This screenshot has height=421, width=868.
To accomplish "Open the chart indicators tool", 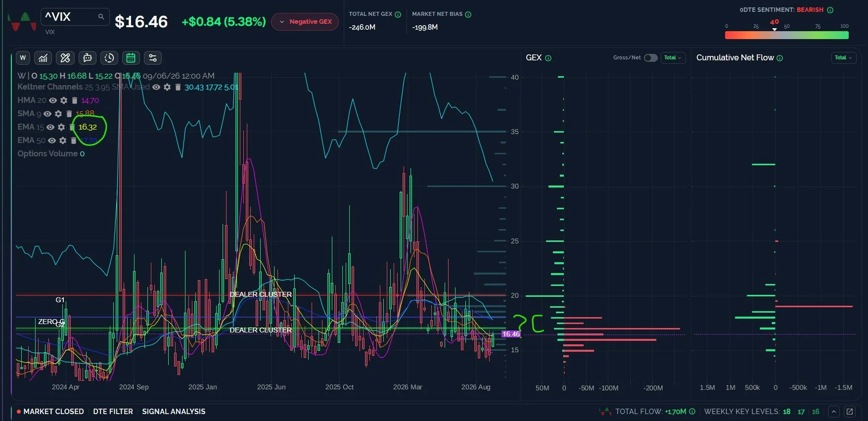I will click(43, 58).
